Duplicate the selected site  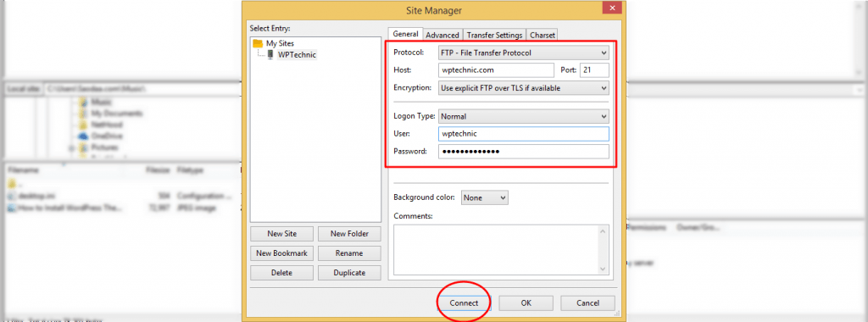(349, 273)
